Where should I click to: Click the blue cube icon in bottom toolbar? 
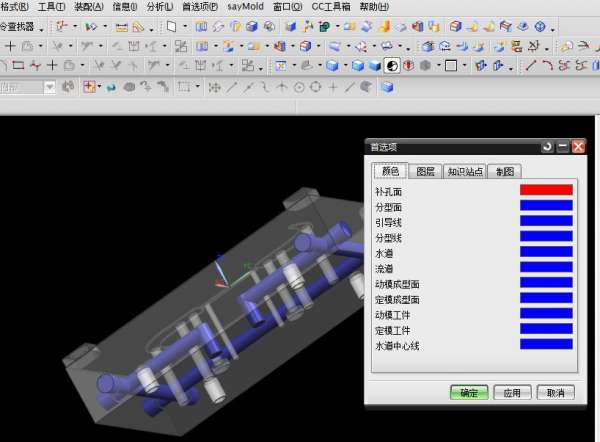387,87
